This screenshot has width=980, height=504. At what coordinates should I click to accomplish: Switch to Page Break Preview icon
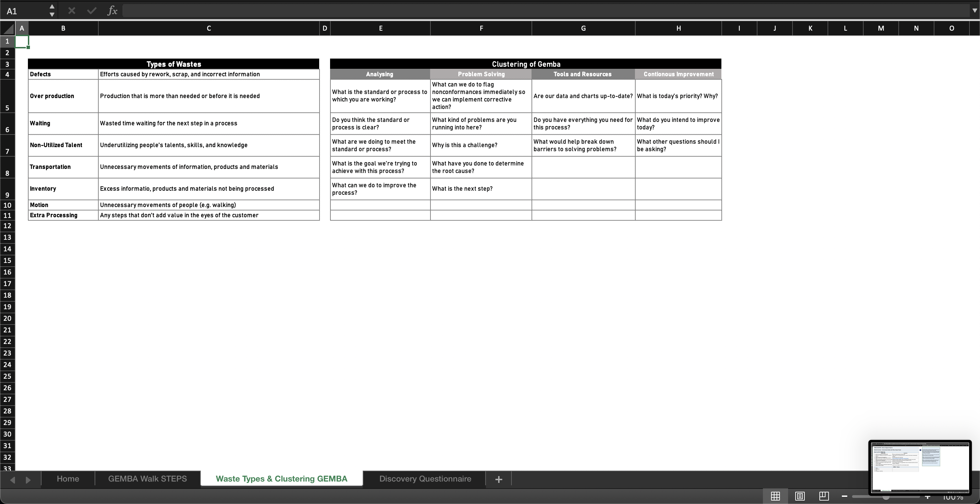(x=824, y=496)
